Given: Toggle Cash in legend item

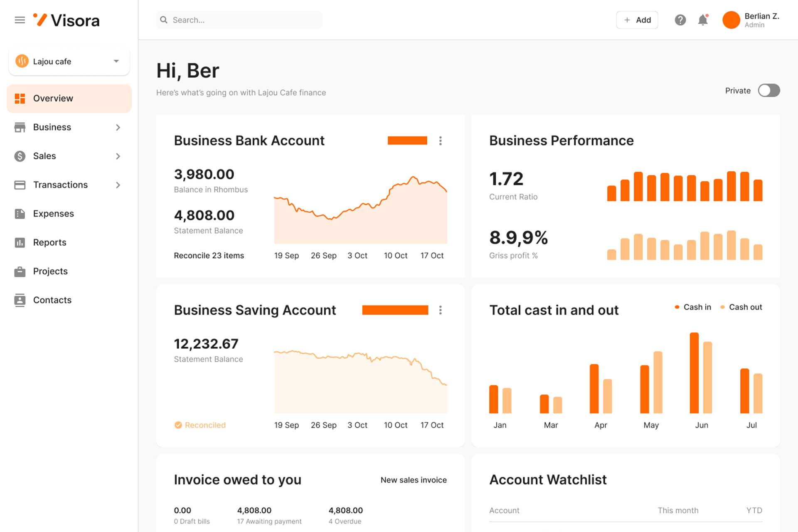Looking at the screenshot, I should 693,307.
